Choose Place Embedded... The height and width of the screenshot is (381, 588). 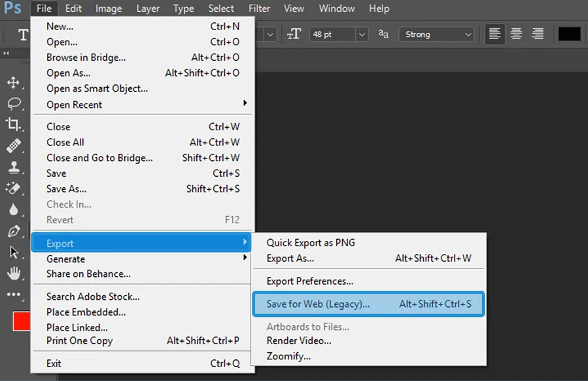click(x=143, y=312)
